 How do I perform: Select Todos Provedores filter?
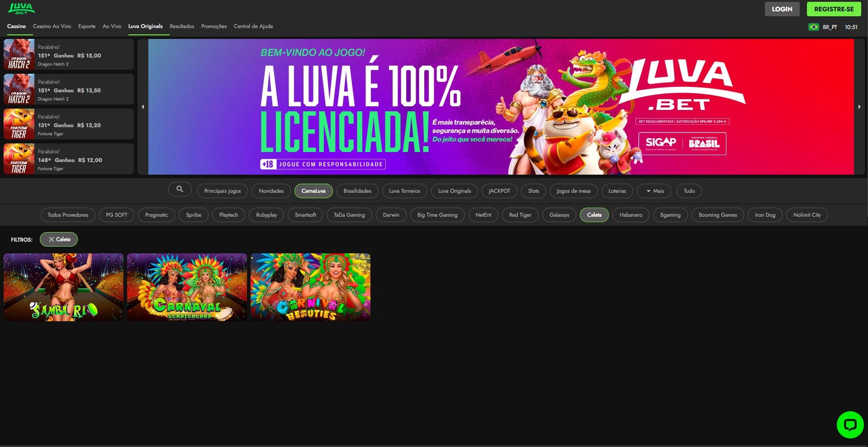coord(68,215)
